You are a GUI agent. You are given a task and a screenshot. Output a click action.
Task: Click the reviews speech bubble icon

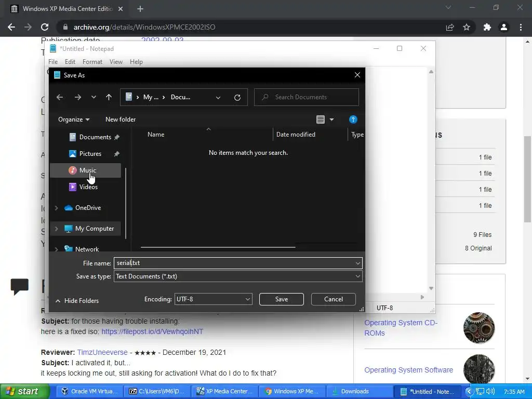pos(19,286)
